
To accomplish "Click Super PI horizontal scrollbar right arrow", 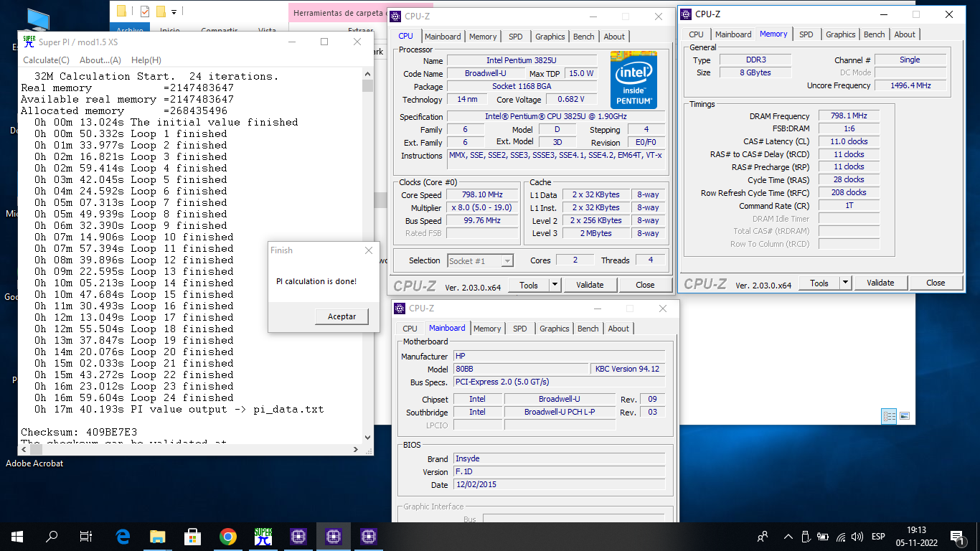I will (x=357, y=448).
